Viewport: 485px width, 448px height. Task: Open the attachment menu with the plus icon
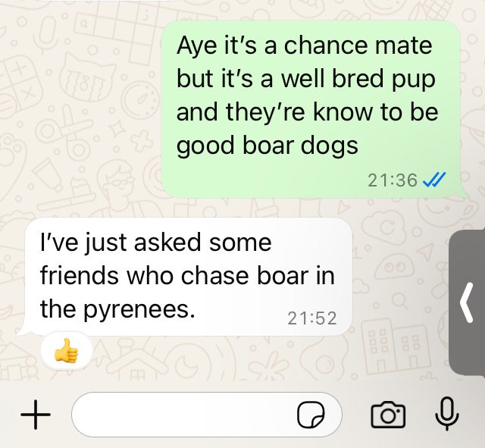pyautogui.click(x=36, y=415)
